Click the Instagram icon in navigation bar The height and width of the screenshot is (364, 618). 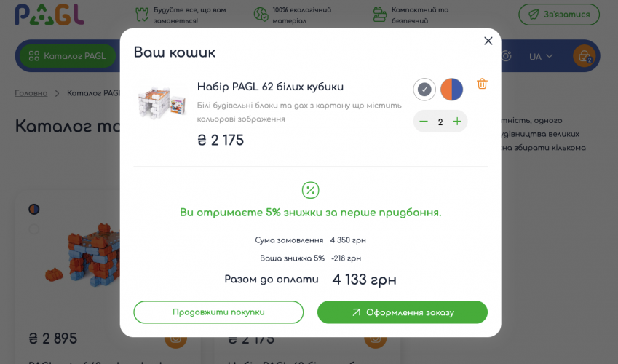tap(506, 56)
